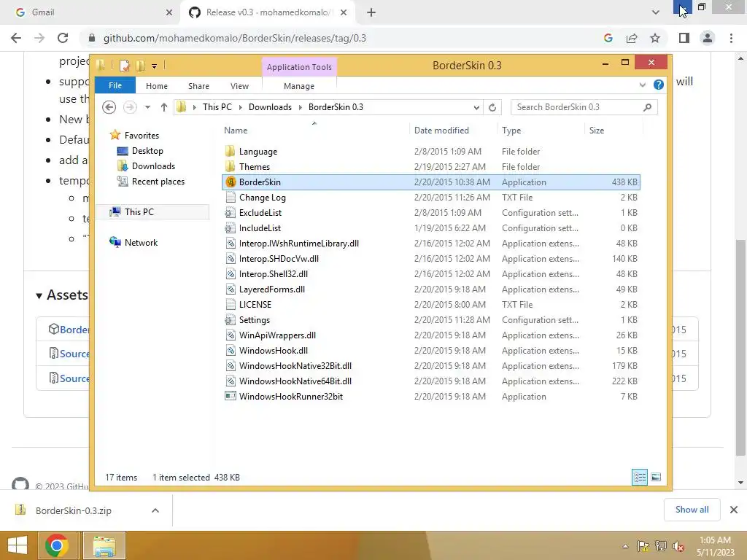Switch to the Gmail browser tab
This screenshot has width=747, height=560.
90,12
